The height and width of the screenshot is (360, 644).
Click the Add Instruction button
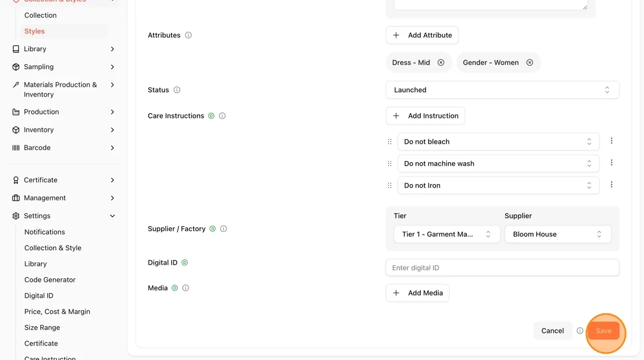click(x=425, y=116)
